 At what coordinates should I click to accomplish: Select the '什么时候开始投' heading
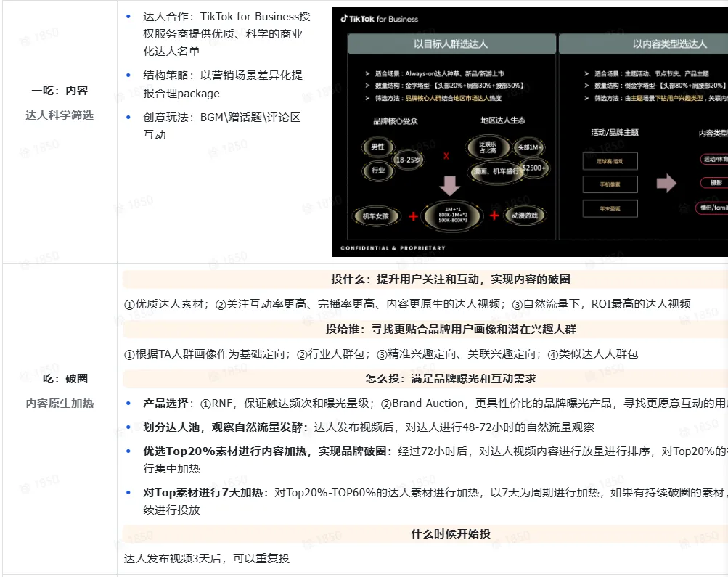450,534
